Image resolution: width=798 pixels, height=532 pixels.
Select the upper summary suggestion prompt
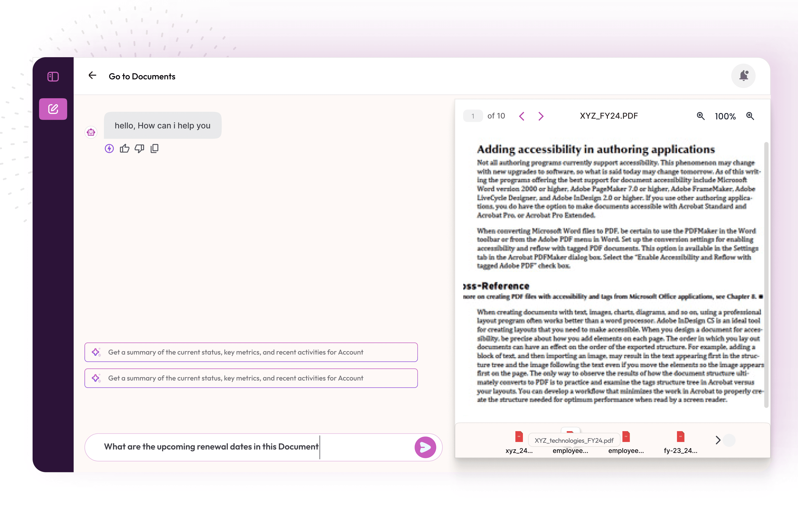pos(251,352)
